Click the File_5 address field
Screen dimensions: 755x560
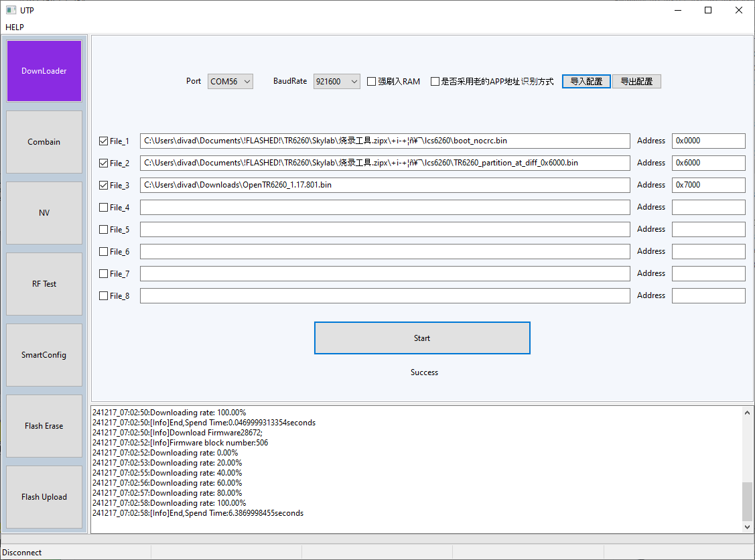pos(708,230)
